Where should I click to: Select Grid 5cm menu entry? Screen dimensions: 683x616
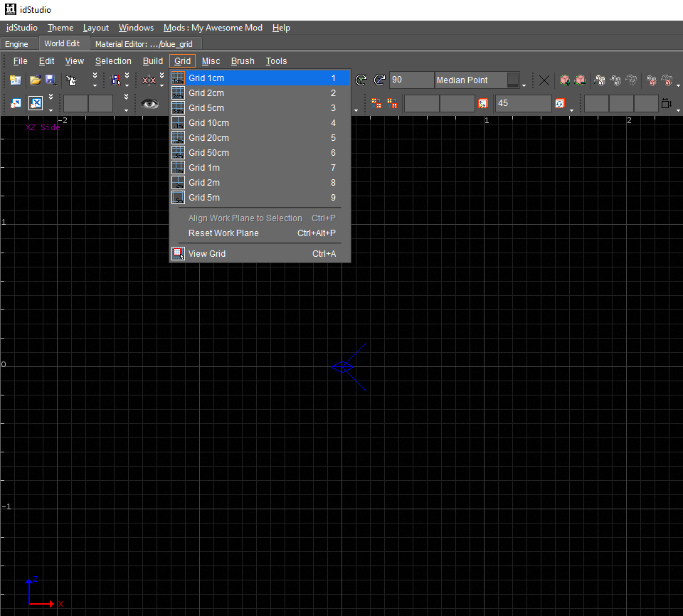[260, 107]
